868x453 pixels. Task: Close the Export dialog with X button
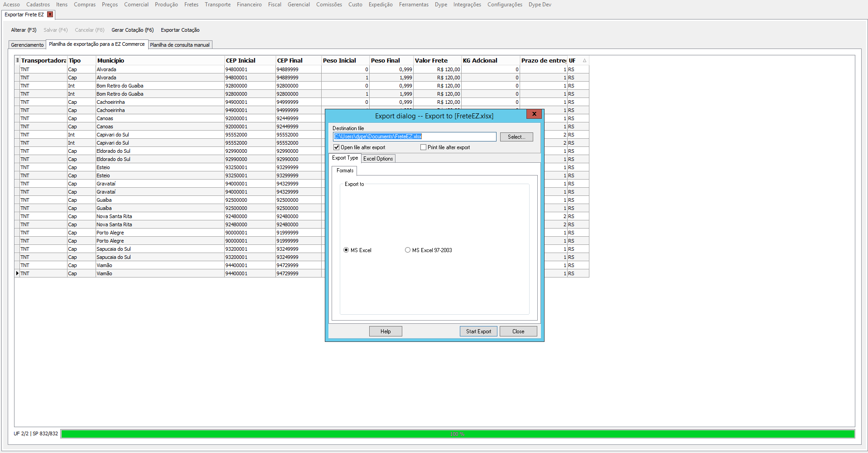(x=534, y=114)
